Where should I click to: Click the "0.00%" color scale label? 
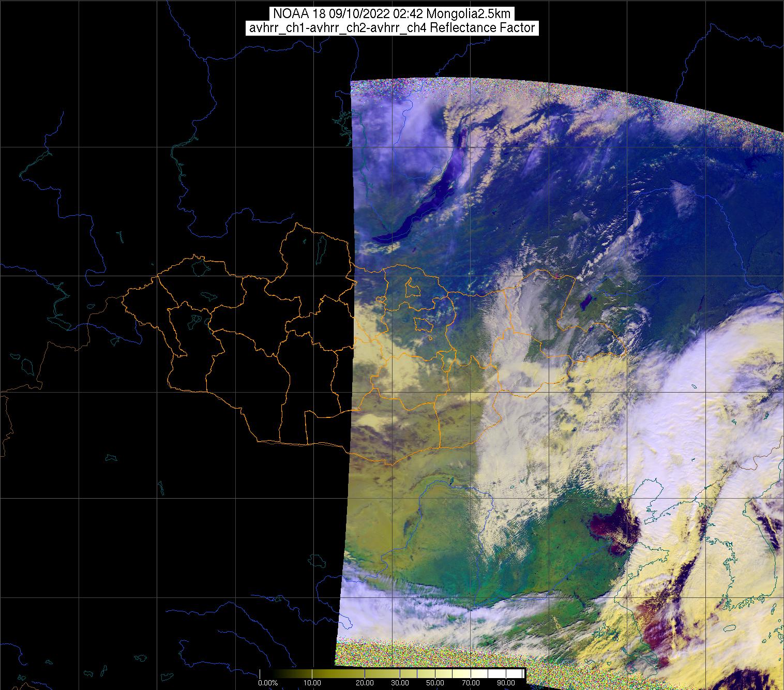point(268,683)
